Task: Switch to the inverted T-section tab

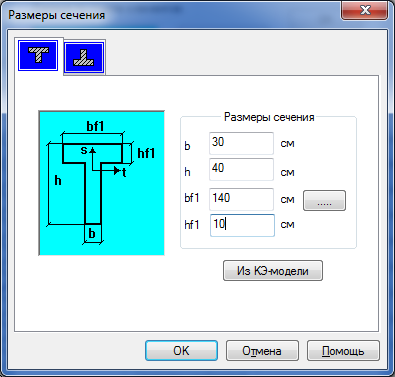Action: pyautogui.click(x=84, y=57)
